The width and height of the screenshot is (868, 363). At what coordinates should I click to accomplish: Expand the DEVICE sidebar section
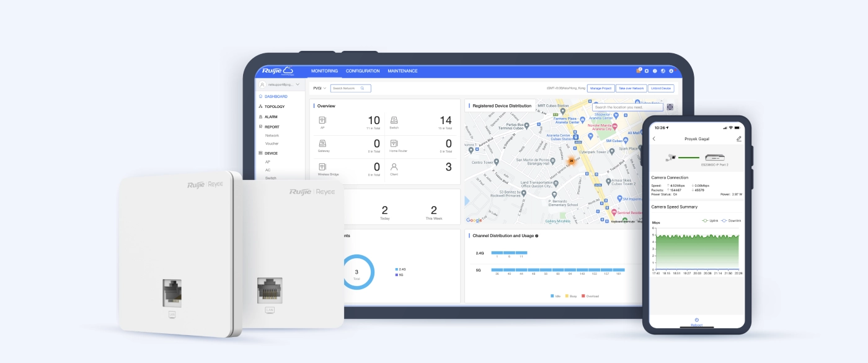tap(271, 153)
